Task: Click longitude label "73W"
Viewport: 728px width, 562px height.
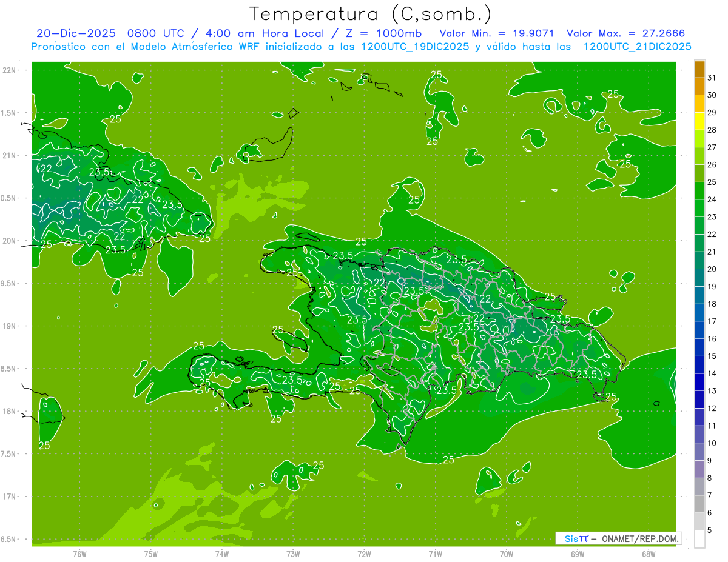Action: pos(293,554)
